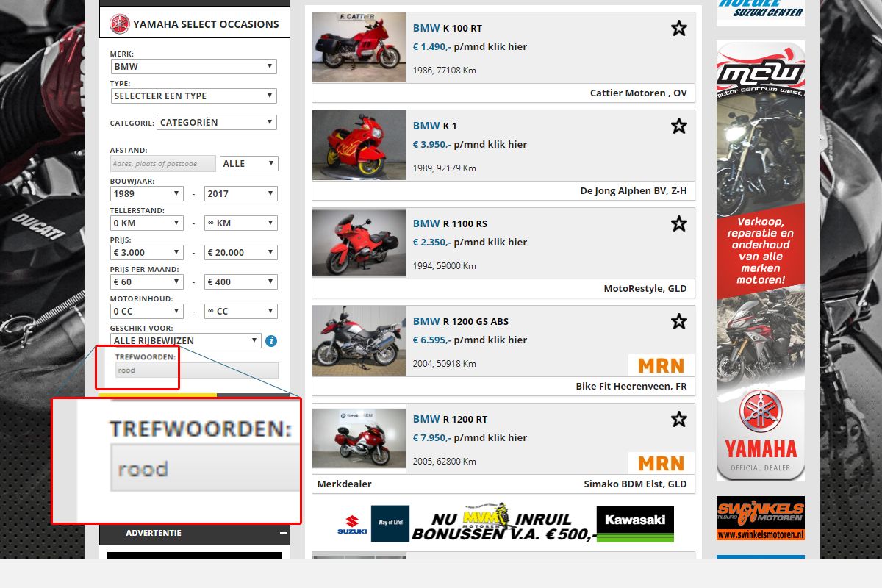882x588 pixels.
Task: Click dealer name Bike Fit Heerenveen, FR
Action: 631,387
